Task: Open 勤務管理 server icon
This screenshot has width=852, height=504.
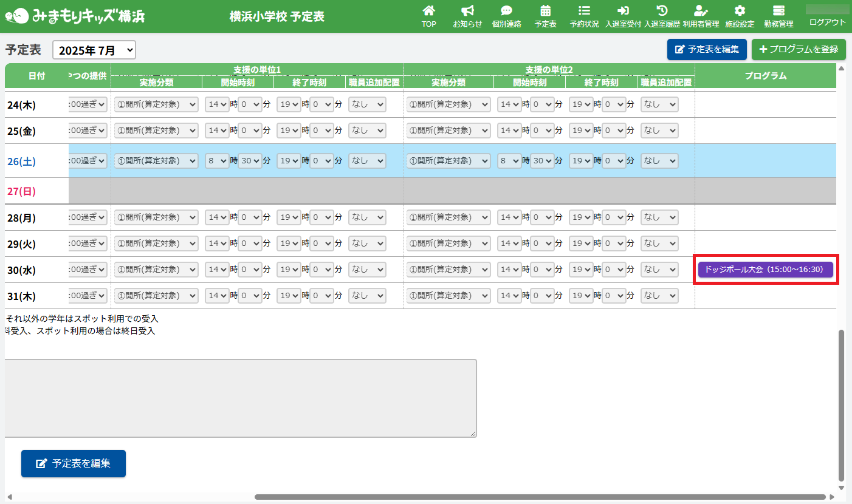Action: pos(778,11)
